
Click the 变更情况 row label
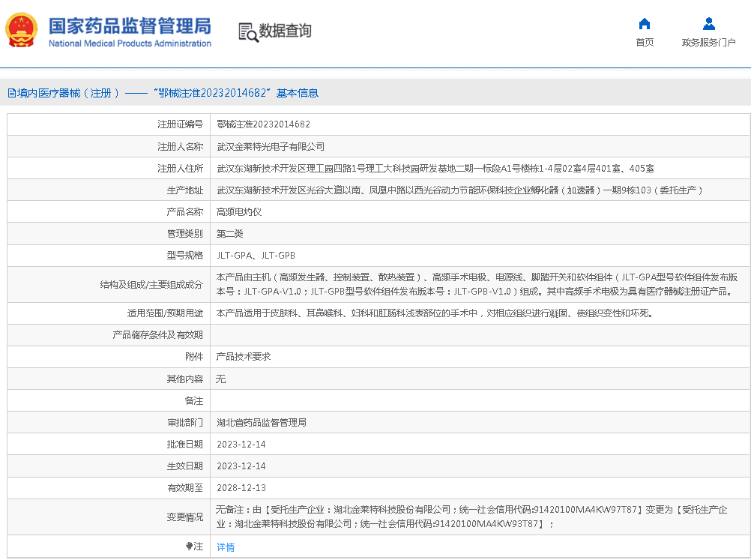184,517
